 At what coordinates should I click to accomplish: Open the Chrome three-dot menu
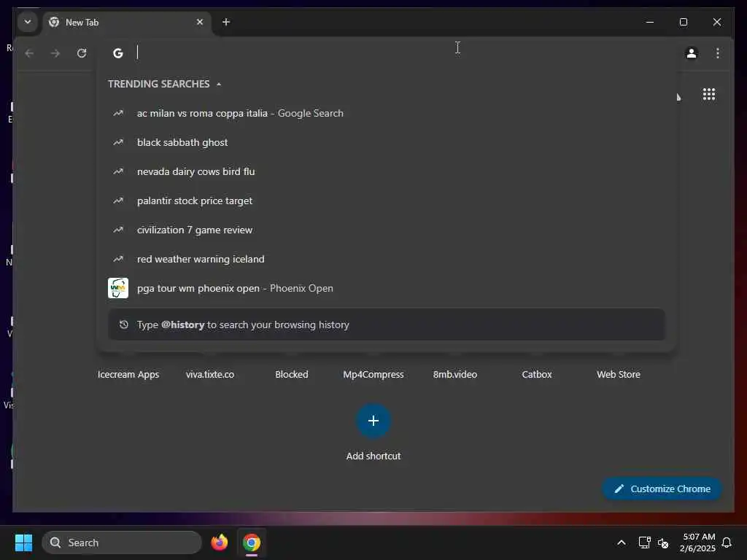click(718, 53)
